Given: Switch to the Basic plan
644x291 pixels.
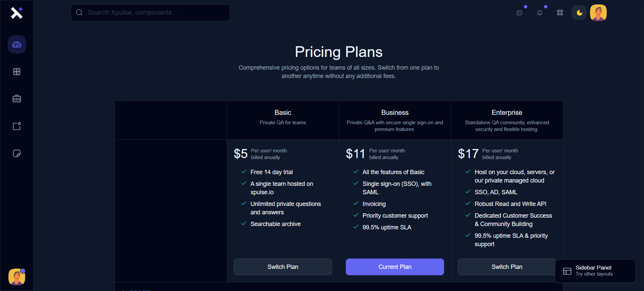Looking at the screenshot, I should pos(283,267).
